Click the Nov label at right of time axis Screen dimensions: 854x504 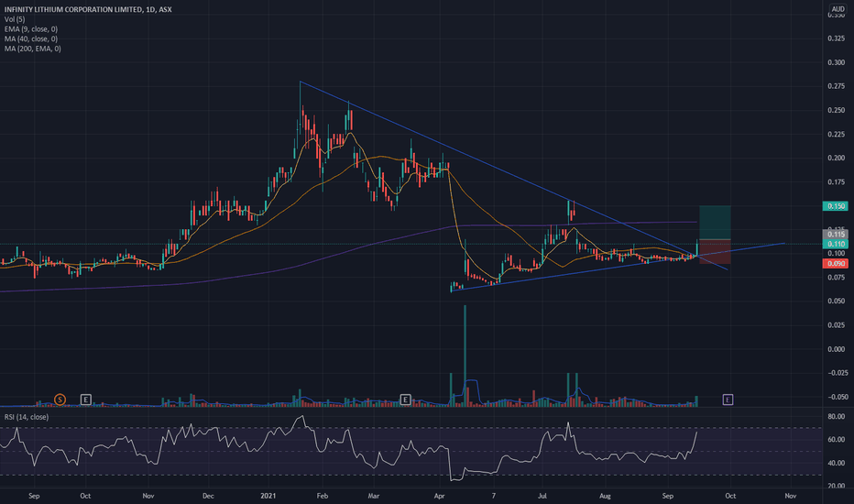click(x=790, y=496)
